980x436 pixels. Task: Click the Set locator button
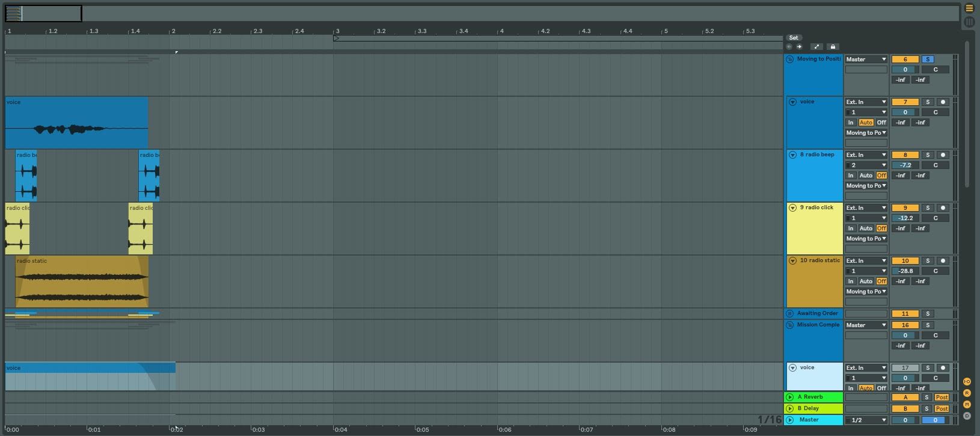point(794,38)
